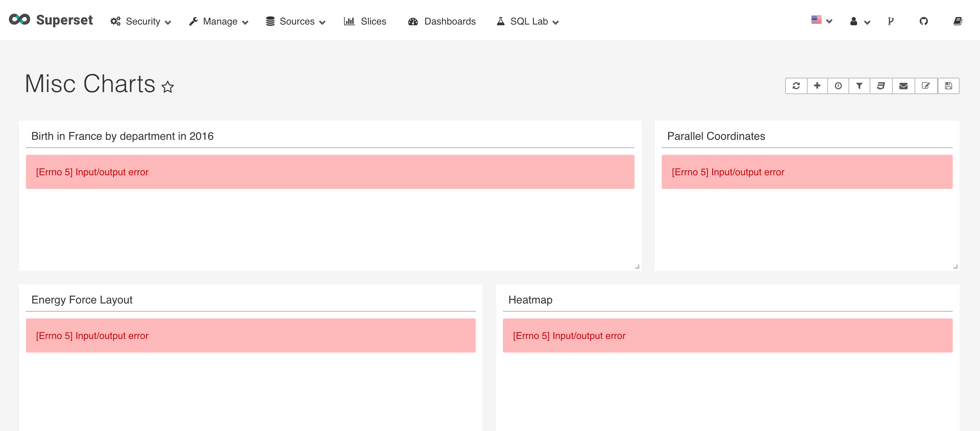Click the edit dashboard properties icon
Screen dimensions: 980x431
925,86
